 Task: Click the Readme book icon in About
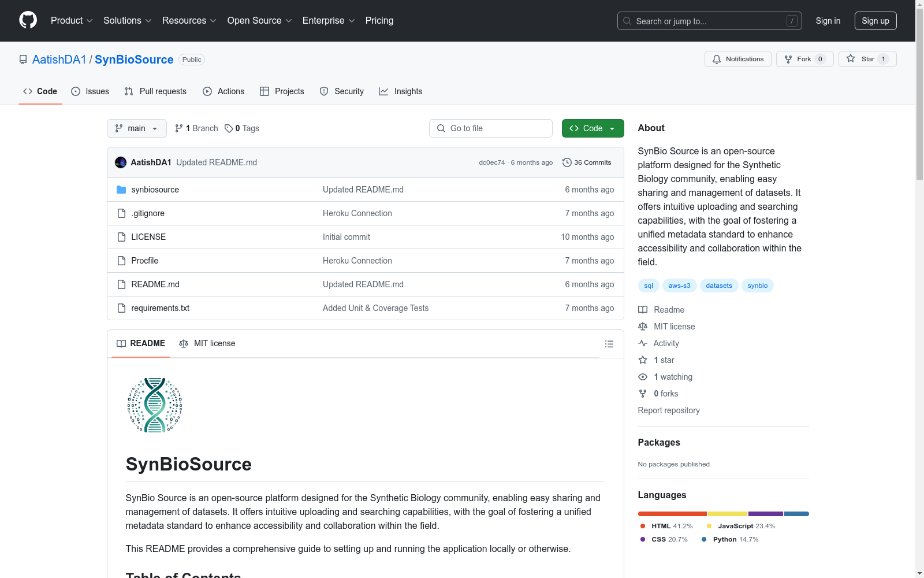tap(643, 310)
